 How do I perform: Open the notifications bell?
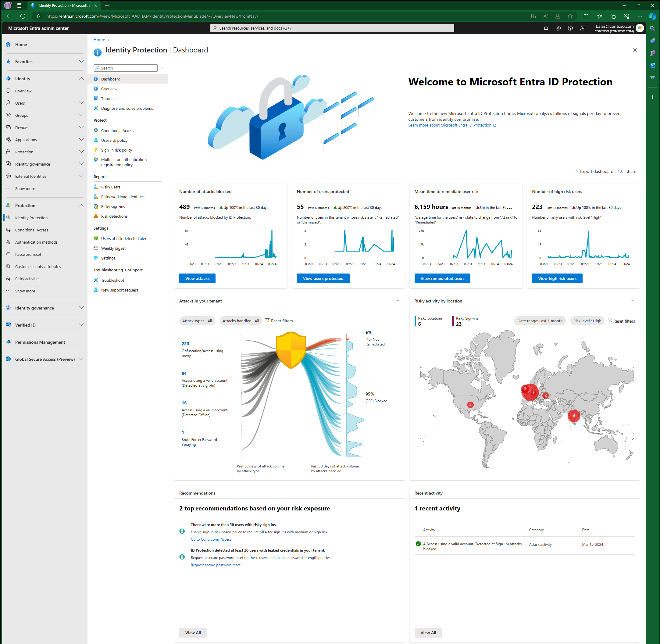click(545, 28)
